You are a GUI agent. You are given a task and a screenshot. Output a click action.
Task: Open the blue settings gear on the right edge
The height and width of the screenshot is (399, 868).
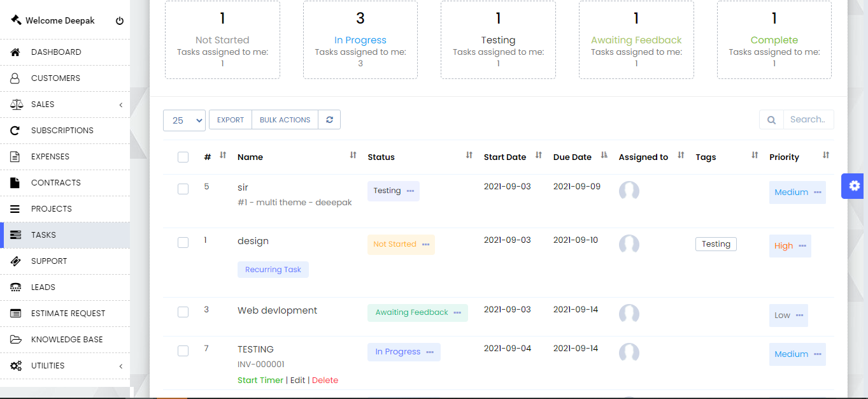tap(852, 185)
